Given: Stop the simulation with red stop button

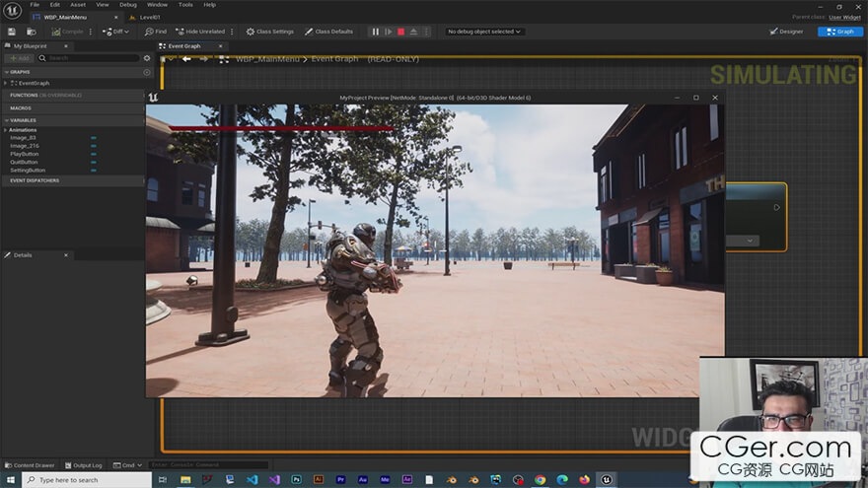Looking at the screenshot, I should [401, 32].
